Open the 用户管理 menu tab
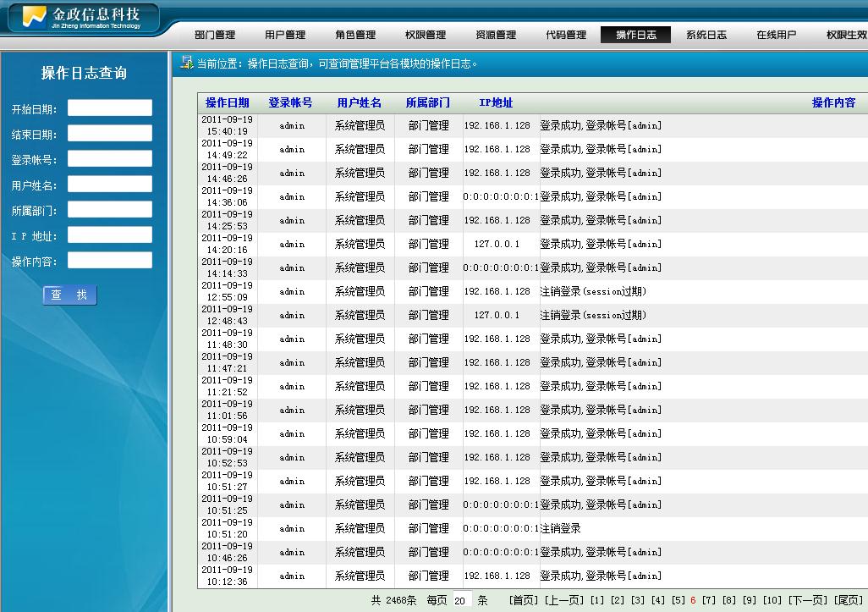The width and height of the screenshot is (868, 612). tap(285, 35)
